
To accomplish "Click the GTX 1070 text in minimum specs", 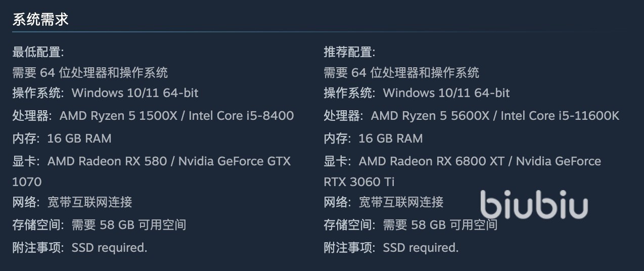I will pos(27,182).
